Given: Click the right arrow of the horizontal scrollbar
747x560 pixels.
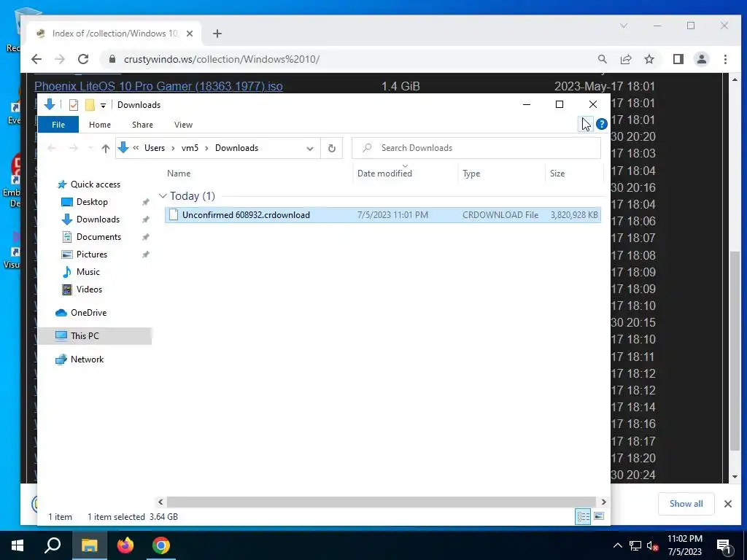Looking at the screenshot, I should 603,502.
